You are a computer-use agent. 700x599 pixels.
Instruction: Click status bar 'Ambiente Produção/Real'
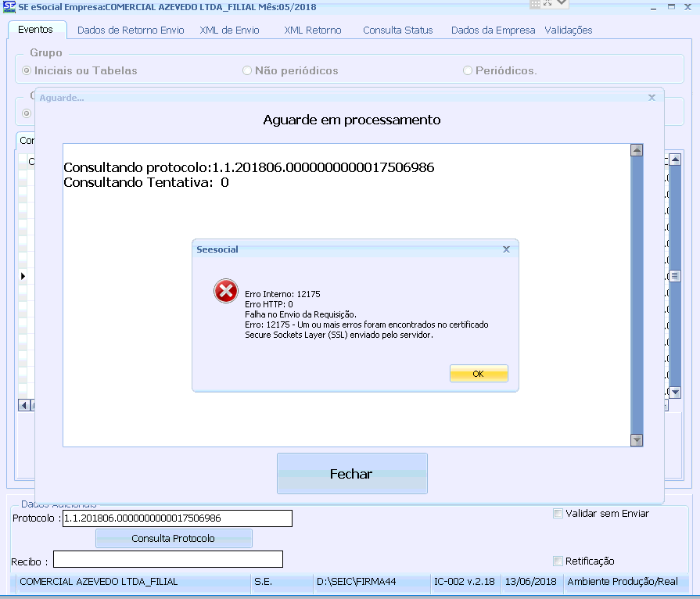tap(623, 582)
